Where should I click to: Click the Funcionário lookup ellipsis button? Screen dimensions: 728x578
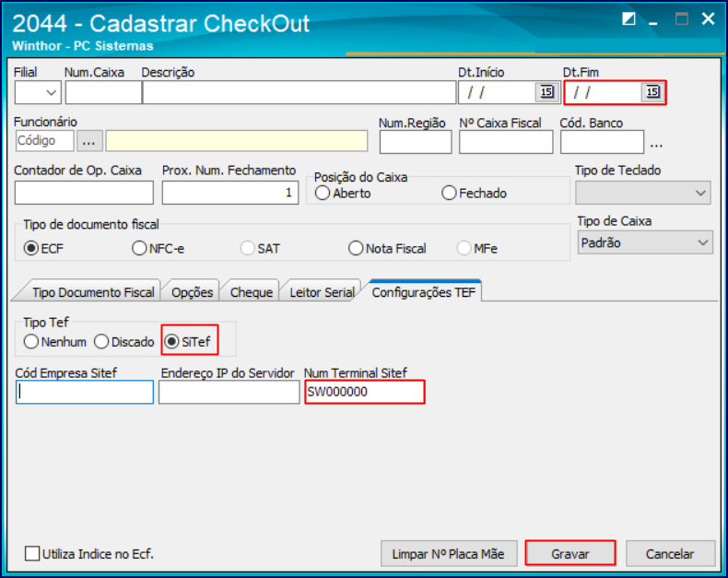tap(89, 141)
